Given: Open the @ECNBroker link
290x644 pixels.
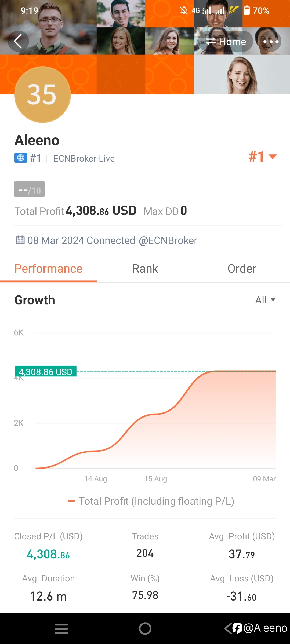Looking at the screenshot, I should (168, 240).
